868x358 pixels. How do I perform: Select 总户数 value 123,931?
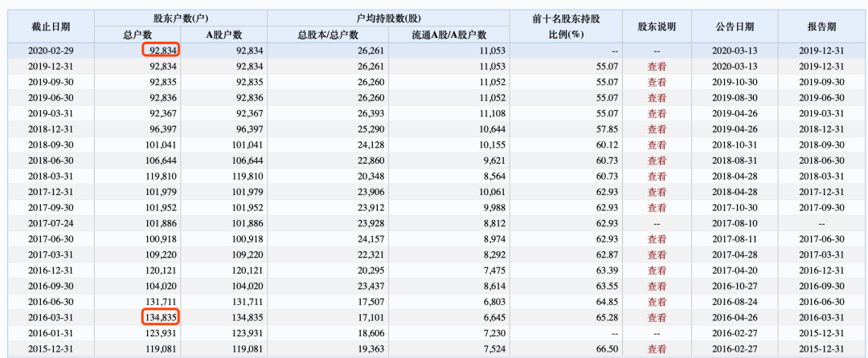click(160, 334)
